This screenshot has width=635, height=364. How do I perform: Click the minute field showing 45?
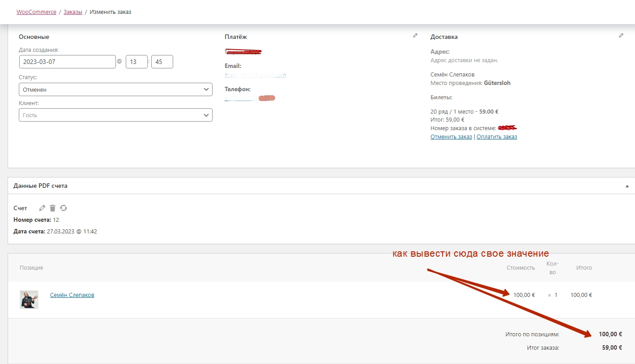(x=162, y=62)
